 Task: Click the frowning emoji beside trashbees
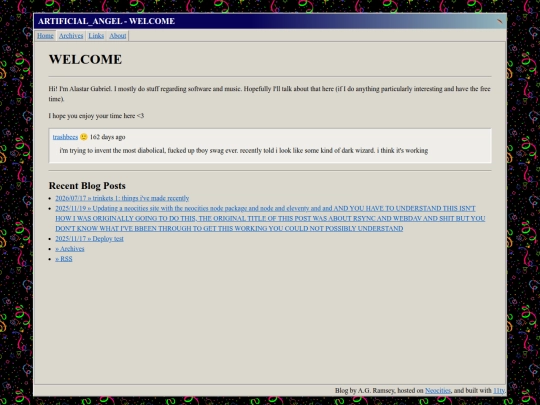(84, 137)
